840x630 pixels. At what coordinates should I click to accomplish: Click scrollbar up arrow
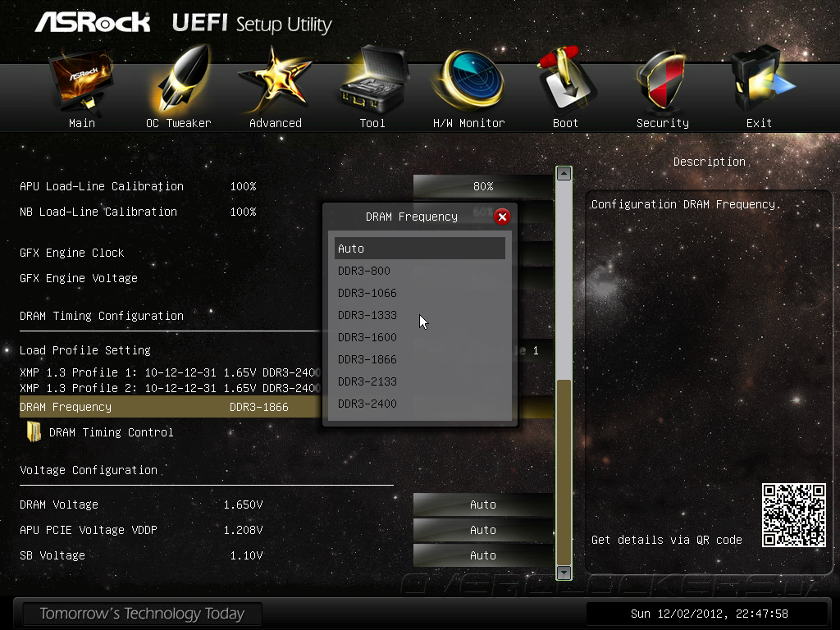pos(564,174)
